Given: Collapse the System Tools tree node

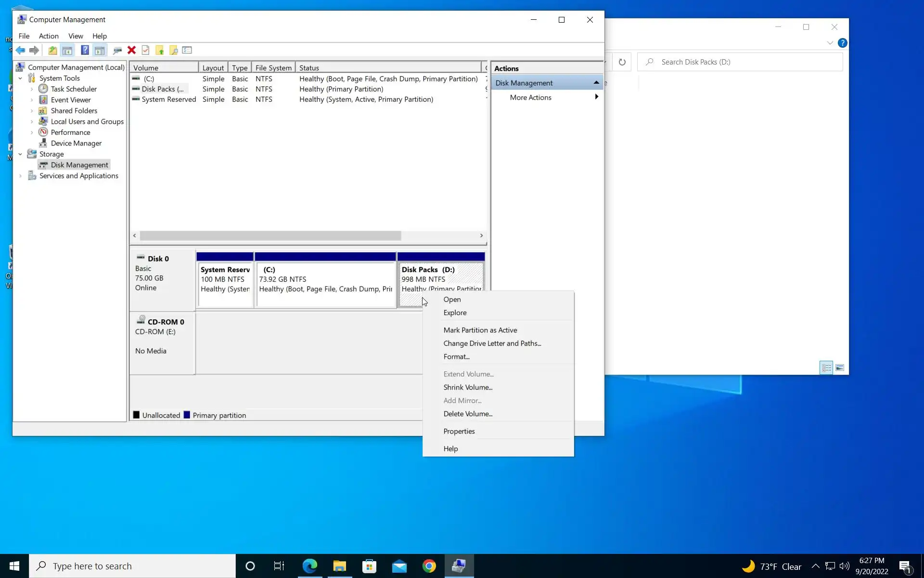Looking at the screenshot, I should [x=20, y=78].
